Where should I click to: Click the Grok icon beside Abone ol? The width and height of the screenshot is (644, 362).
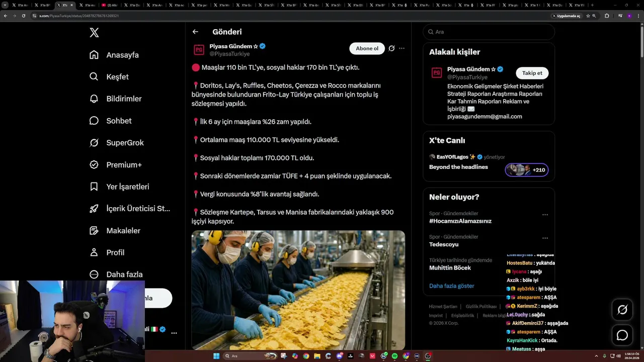391,48
